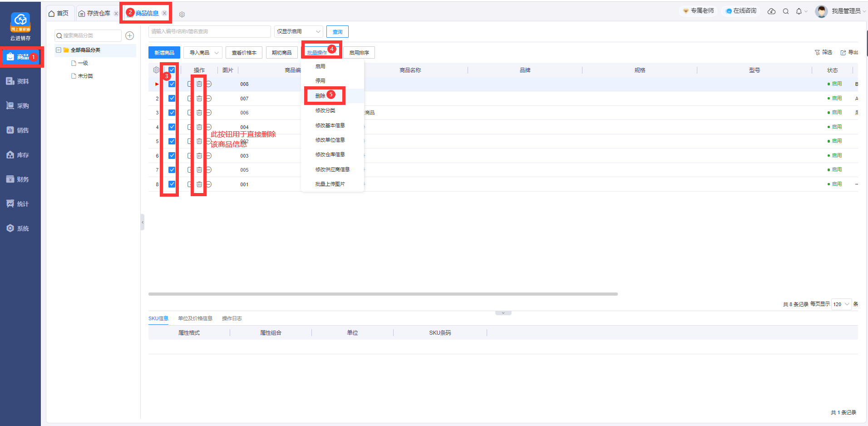The image size is (868, 426).
Task: Uncheck the checkbox for product 006
Action: tap(172, 113)
